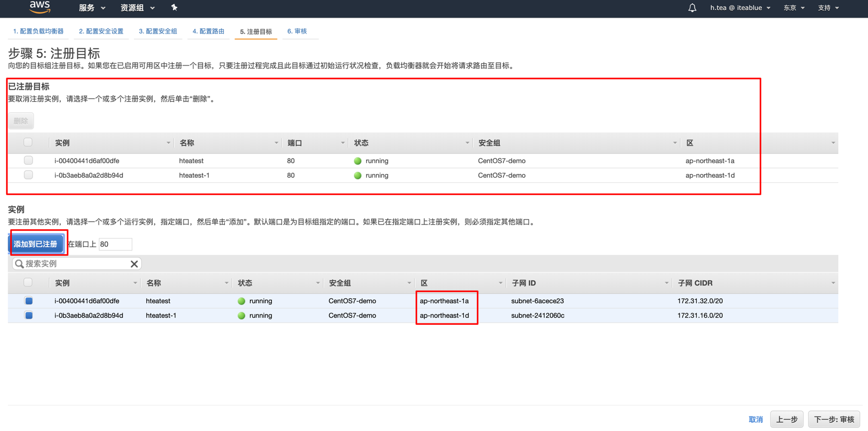Click the 取消 link

pos(755,420)
